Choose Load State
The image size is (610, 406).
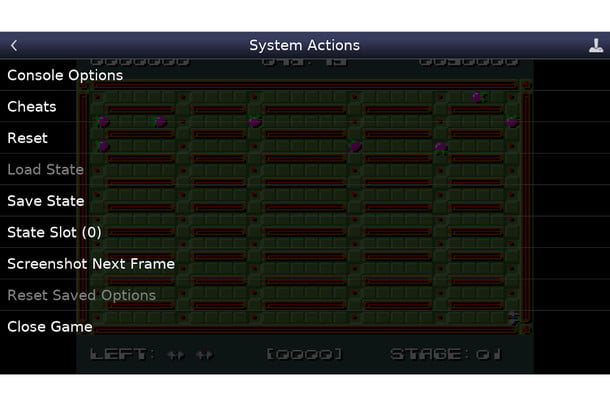click(x=305, y=170)
